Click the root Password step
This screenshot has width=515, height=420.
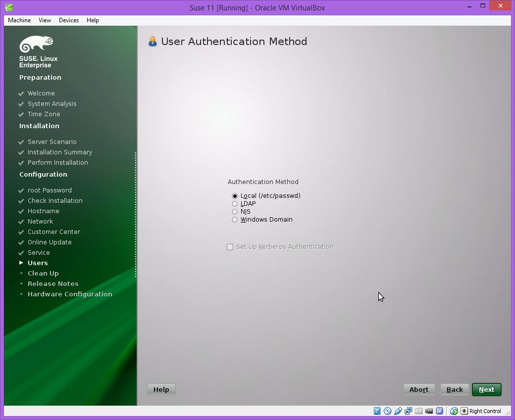[50, 190]
